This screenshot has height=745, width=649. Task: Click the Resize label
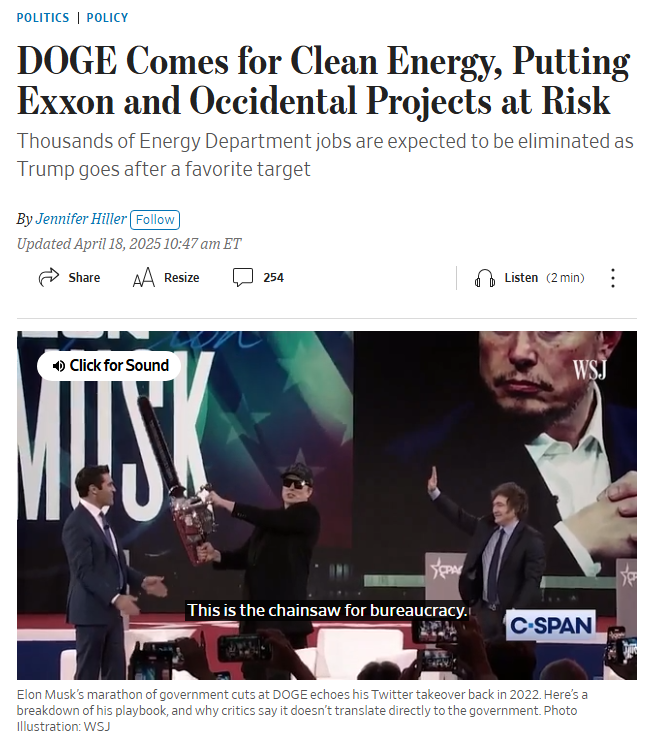click(x=181, y=277)
